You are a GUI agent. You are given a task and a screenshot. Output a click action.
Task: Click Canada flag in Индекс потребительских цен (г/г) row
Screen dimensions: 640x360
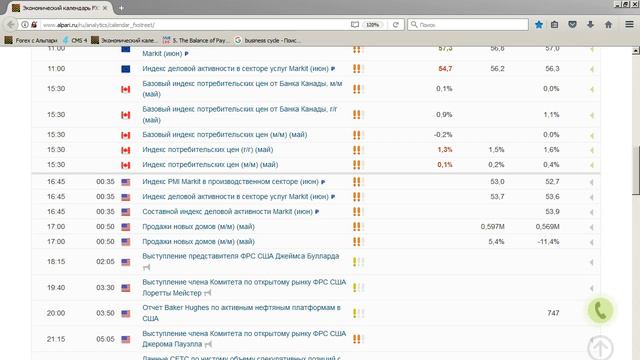tap(126, 150)
